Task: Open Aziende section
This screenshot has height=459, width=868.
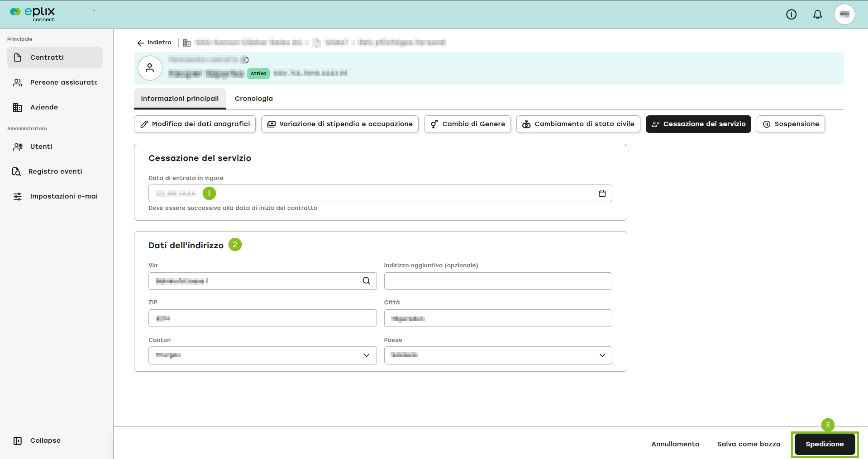Action: 55,107
